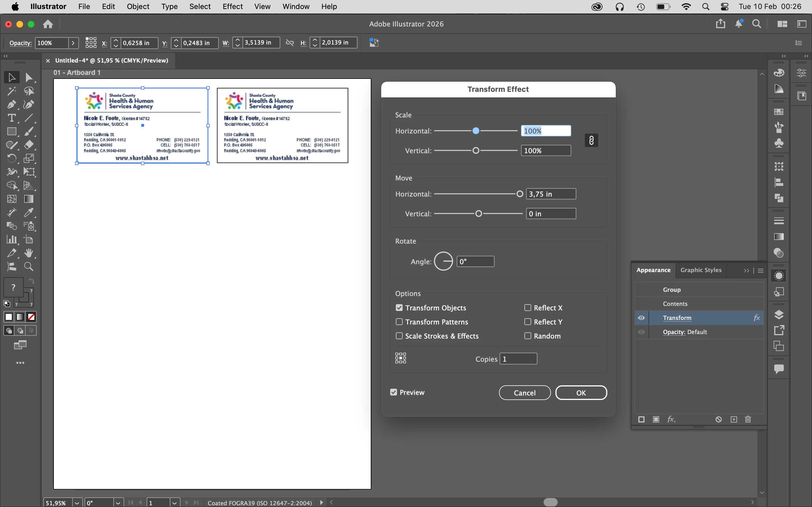Expand the Opacity slider arrow
The width and height of the screenshot is (812, 507).
tap(73, 43)
